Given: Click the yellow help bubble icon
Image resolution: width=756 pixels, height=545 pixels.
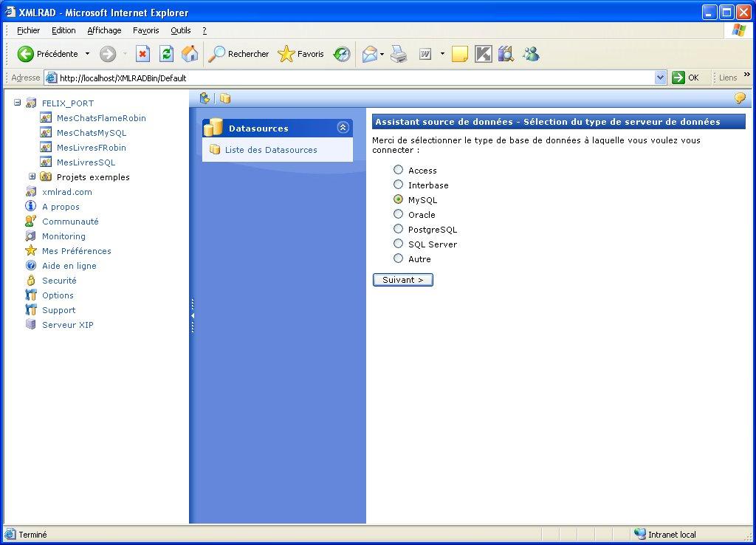Looking at the screenshot, I should [x=739, y=98].
